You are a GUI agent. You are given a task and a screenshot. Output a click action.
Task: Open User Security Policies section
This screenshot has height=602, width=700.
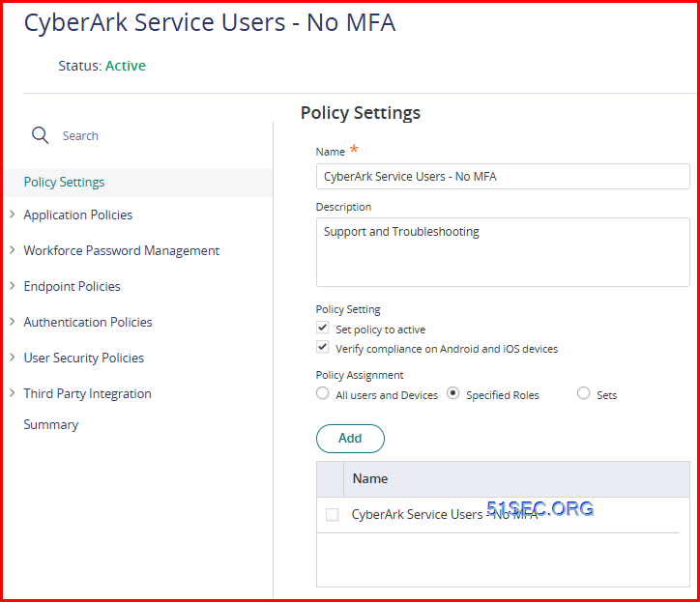coord(84,358)
